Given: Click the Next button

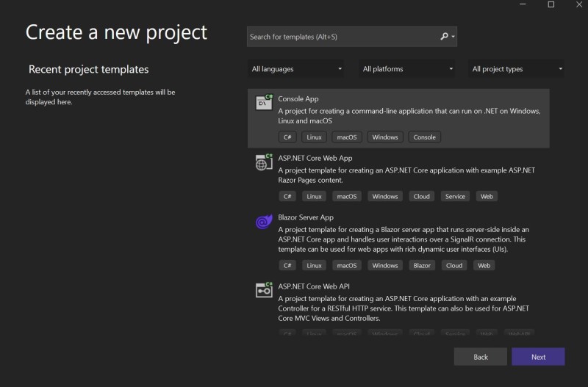Looking at the screenshot, I should [x=538, y=357].
